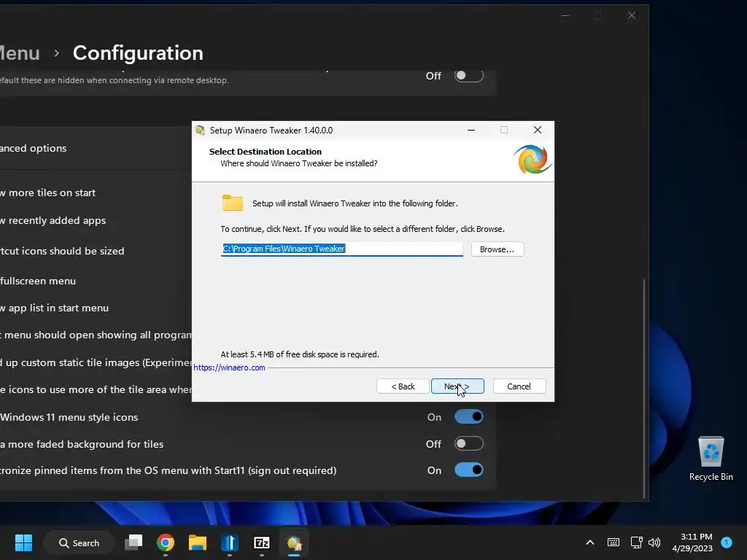The image size is (747, 560).
Task: Toggle the remote desktop hidden setting switch
Action: pos(469,76)
